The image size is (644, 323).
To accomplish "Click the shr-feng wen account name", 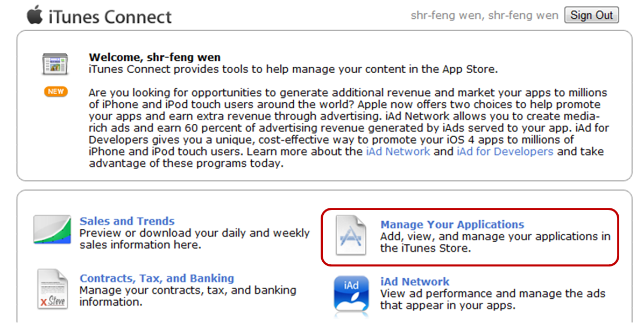I will tap(485, 16).
